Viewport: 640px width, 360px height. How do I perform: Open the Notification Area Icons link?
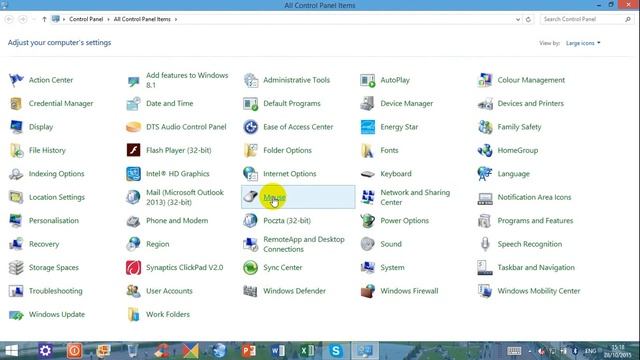(534, 197)
